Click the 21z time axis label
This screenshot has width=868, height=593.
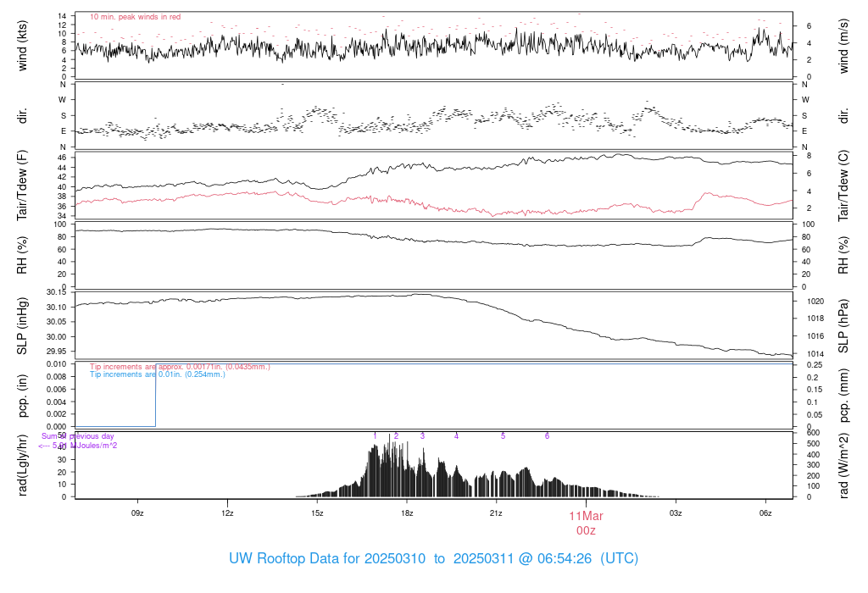coord(496,513)
